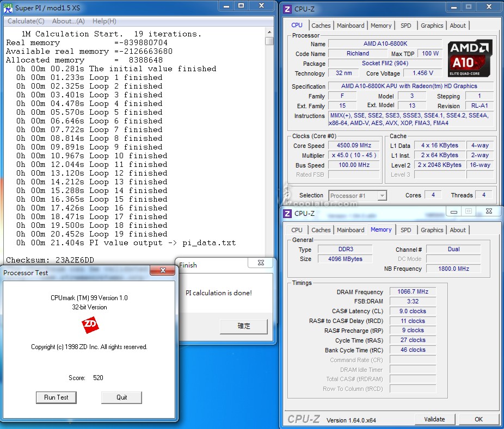Image resolution: width=504 pixels, height=429 pixels.
Task: Open the Calculate(C) menu in Super PI
Action: click(x=26, y=21)
